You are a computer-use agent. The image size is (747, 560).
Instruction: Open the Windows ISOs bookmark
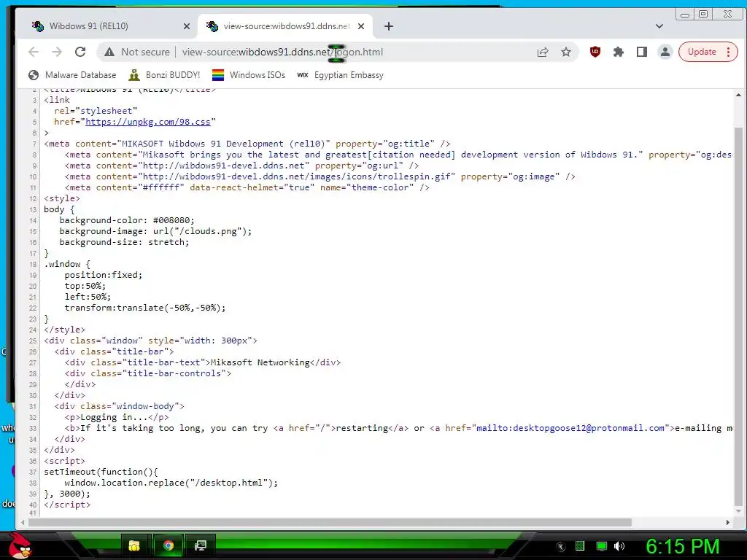pyautogui.click(x=249, y=75)
